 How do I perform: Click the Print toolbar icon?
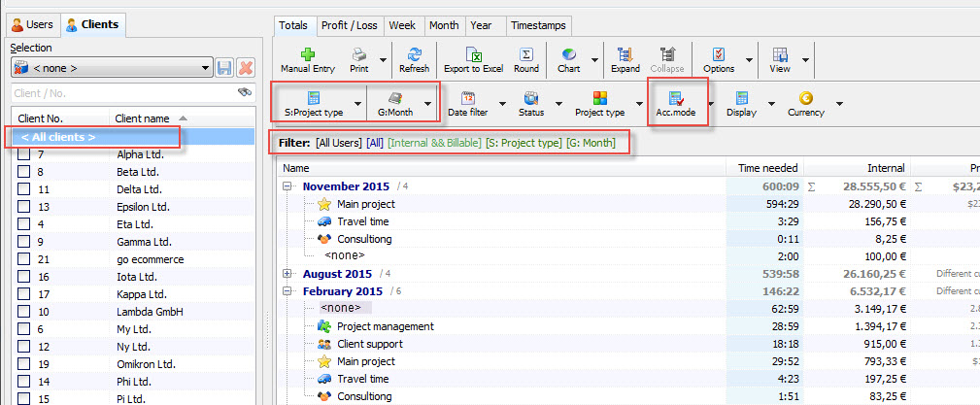[x=358, y=54]
